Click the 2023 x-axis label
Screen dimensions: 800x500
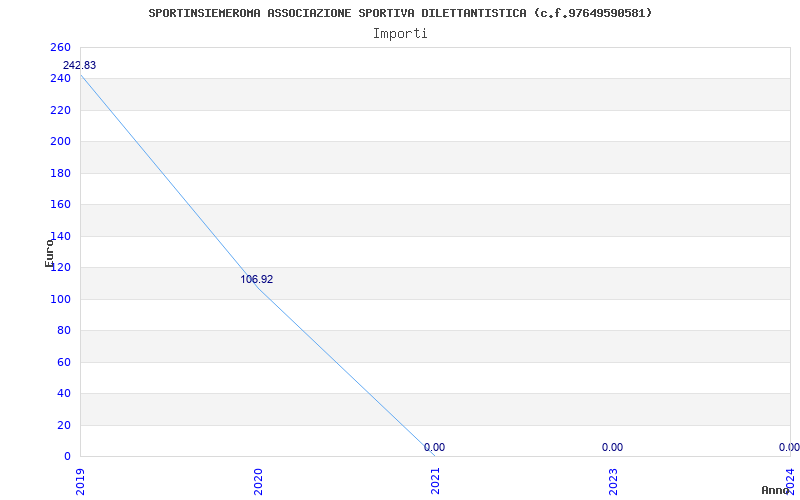click(613, 481)
